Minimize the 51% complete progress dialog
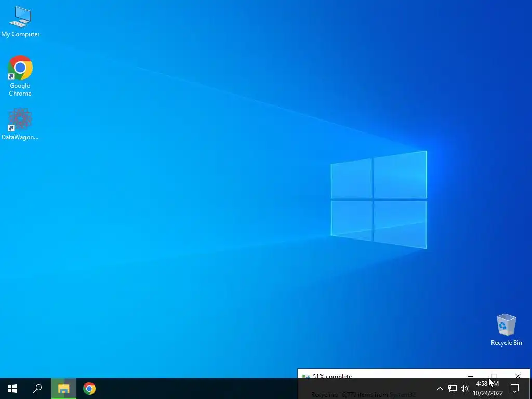Screen dimensions: 532x399 471,376
